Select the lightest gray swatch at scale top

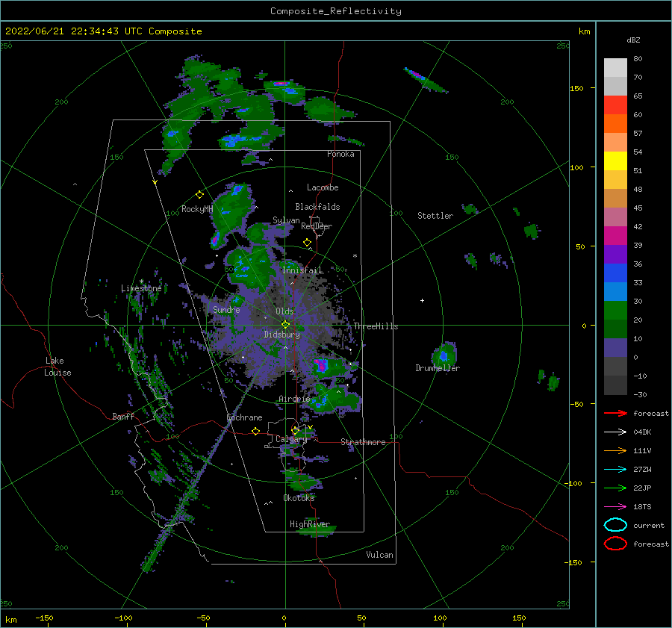coord(615,67)
